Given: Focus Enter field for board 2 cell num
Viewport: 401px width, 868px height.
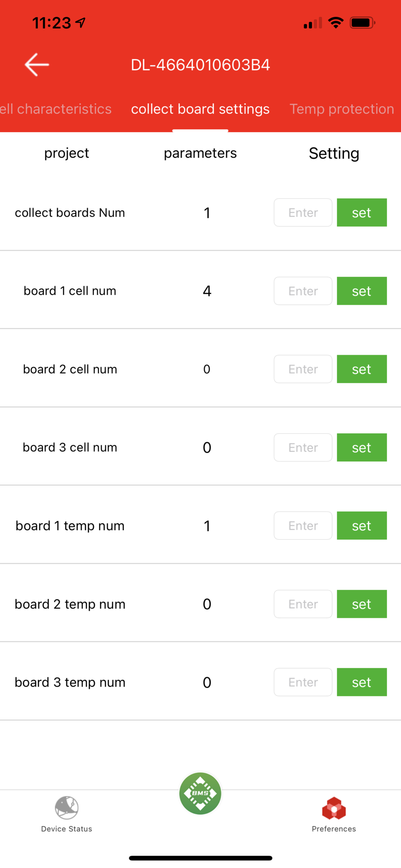Looking at the screenshot, I should pyautogui.click(x=303, y=369).
